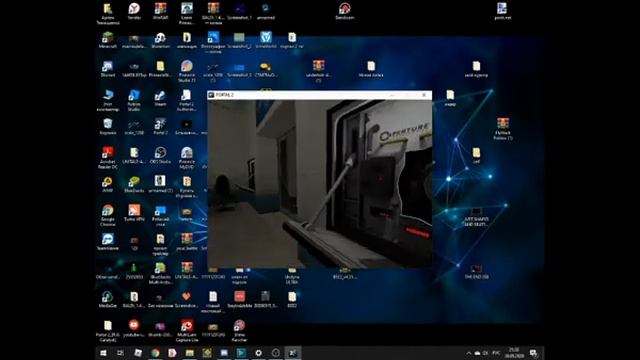Open the taskbar clock and date
Viewport: 640px width, 360px height.
coord(514,353)
